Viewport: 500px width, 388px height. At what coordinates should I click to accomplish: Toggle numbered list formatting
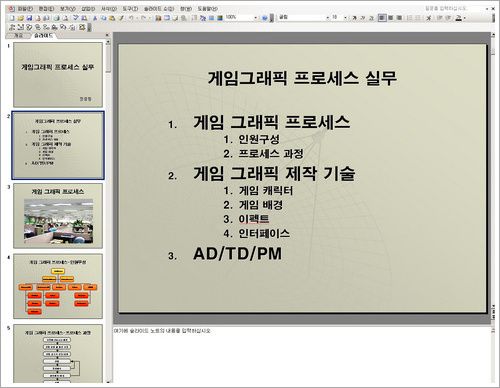click(x=410, y=18)
